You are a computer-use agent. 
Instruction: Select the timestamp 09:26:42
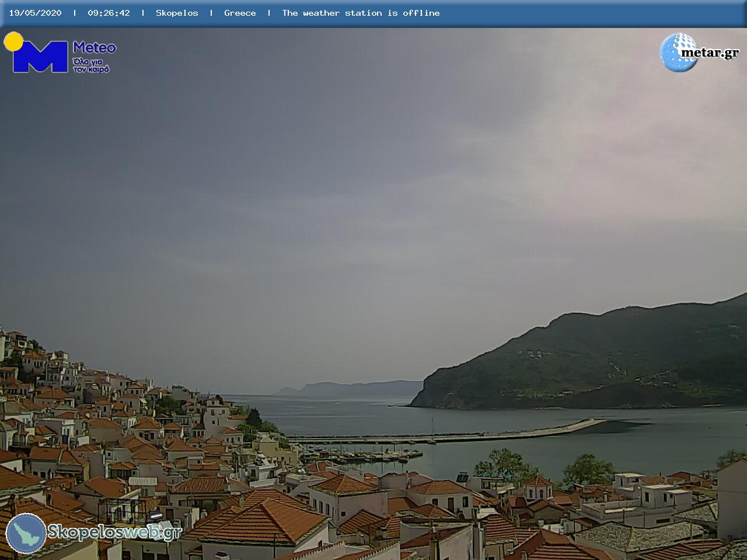click(x=109, y=13)
